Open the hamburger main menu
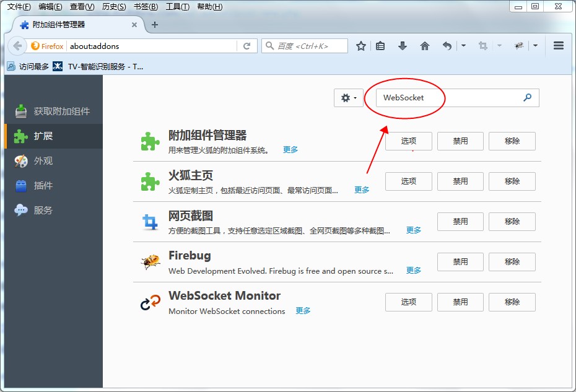576x392 pixels. [x=559, y=46]
